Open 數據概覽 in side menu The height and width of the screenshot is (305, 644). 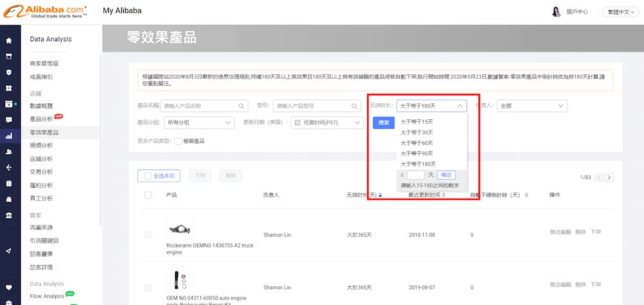point(41,106)
